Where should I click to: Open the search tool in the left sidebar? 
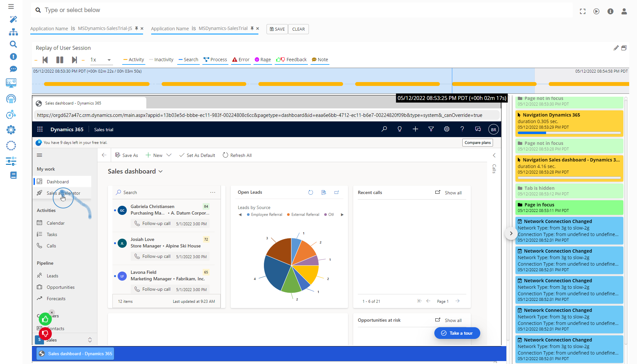point(13,44)
